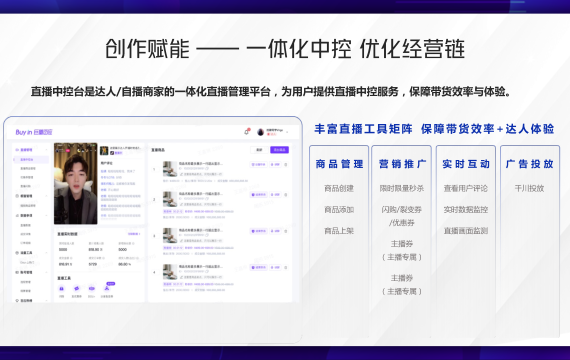The height and width of the screenshot is (360, 570).
Task: Click the pencil edit icon in product row 1
Action: click(181, 174)
